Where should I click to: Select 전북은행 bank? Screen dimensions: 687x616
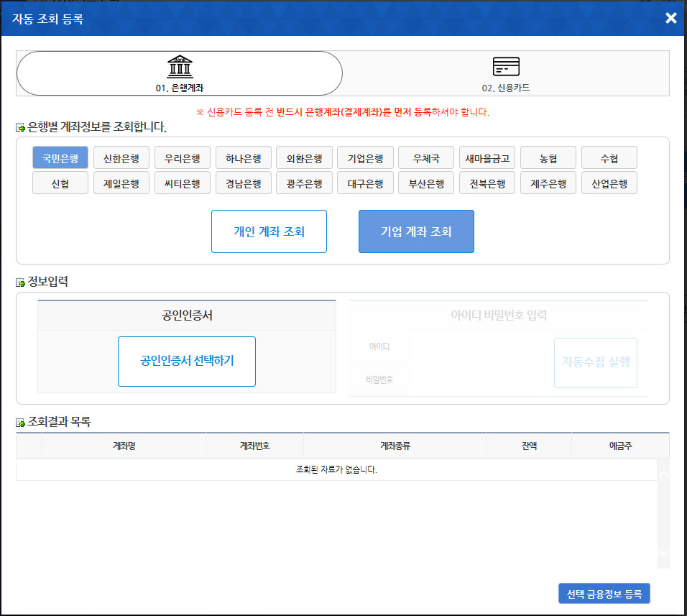487,183
